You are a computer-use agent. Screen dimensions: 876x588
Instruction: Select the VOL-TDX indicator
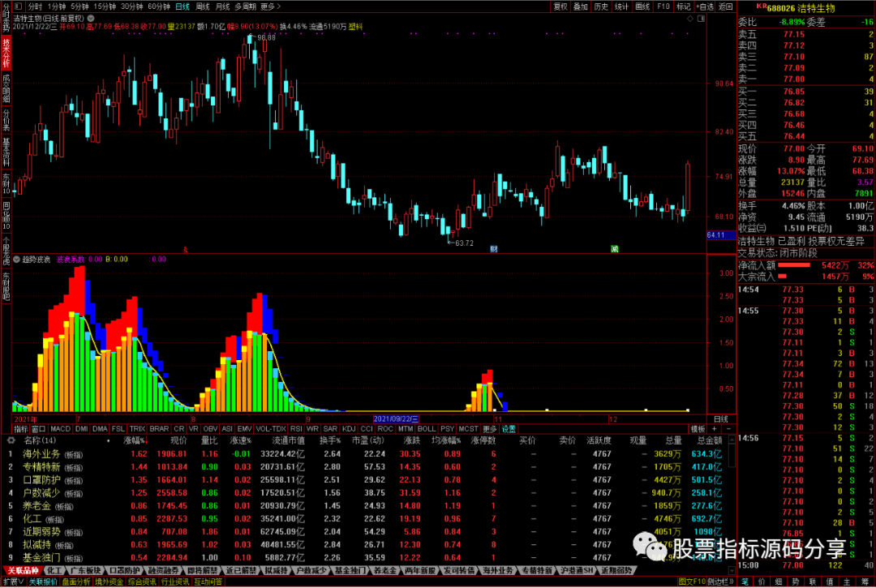(271, 429)
